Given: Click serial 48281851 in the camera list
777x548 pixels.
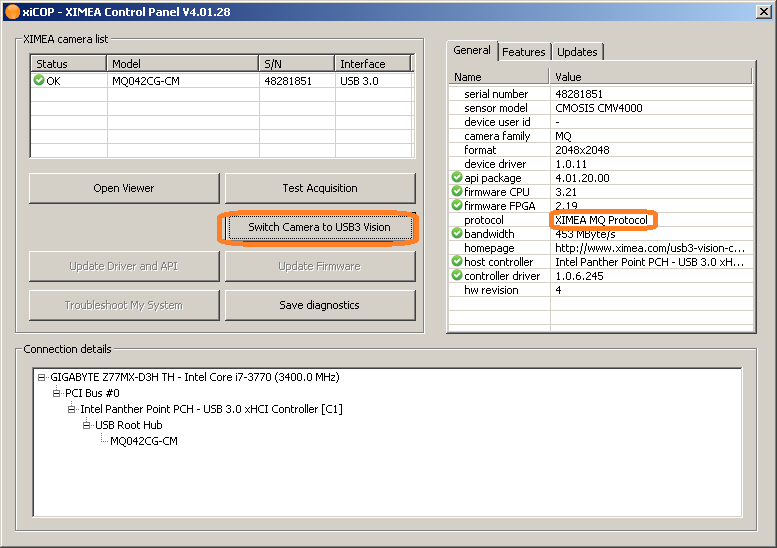Looking at the screenshot, I should (x=288, y=81).
